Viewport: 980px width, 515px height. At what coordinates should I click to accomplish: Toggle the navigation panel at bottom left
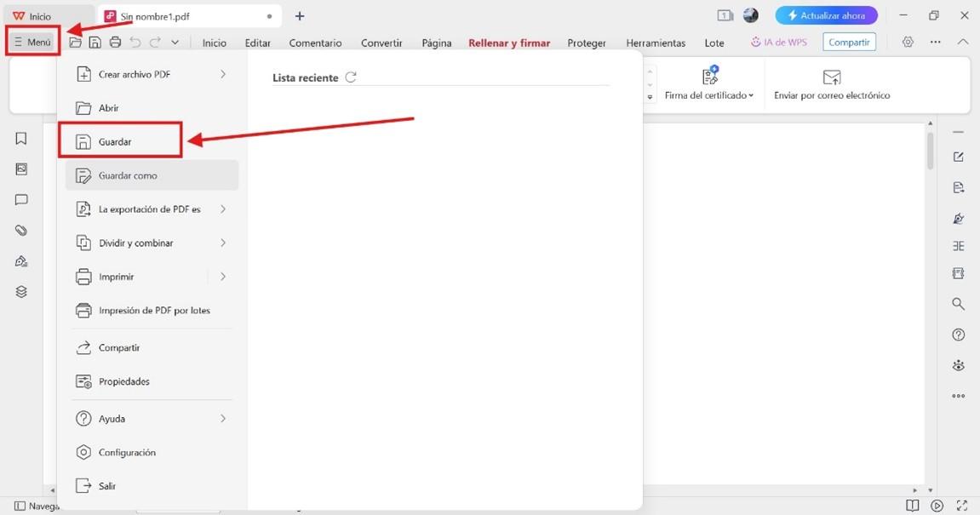(19, 506)
